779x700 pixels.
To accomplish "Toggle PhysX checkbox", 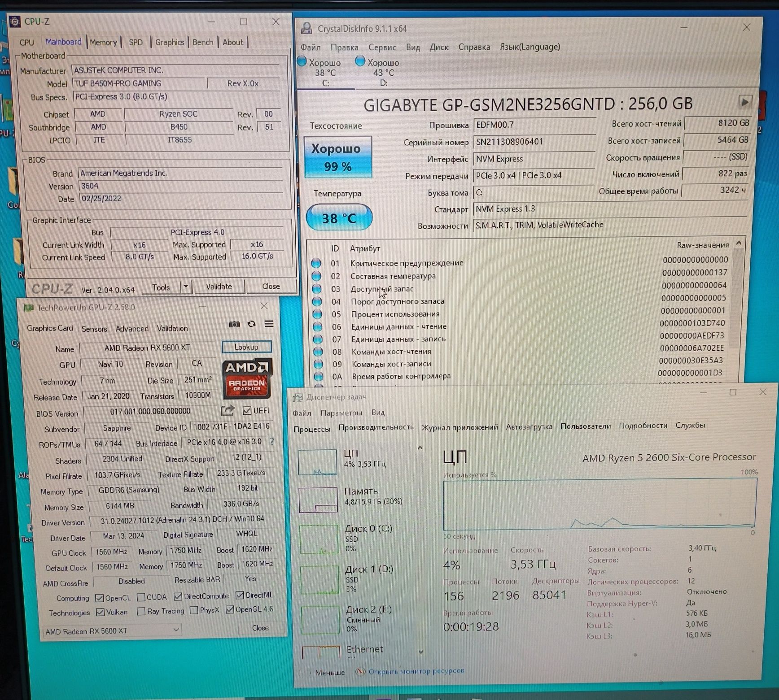I will (x=194, y=610).
